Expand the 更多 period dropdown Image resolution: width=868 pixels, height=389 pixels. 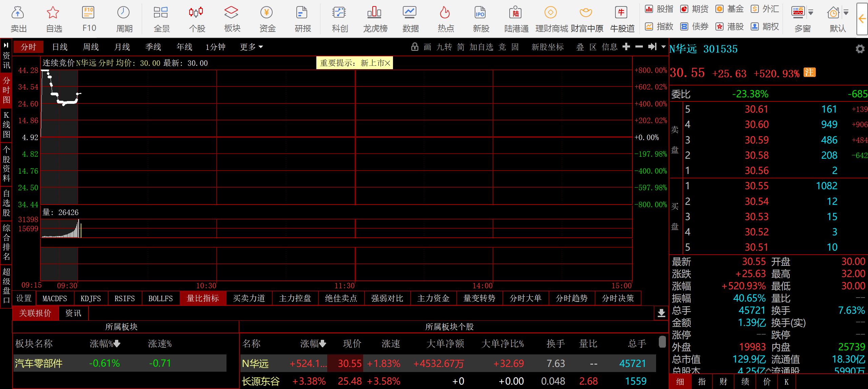pos(251,47)
